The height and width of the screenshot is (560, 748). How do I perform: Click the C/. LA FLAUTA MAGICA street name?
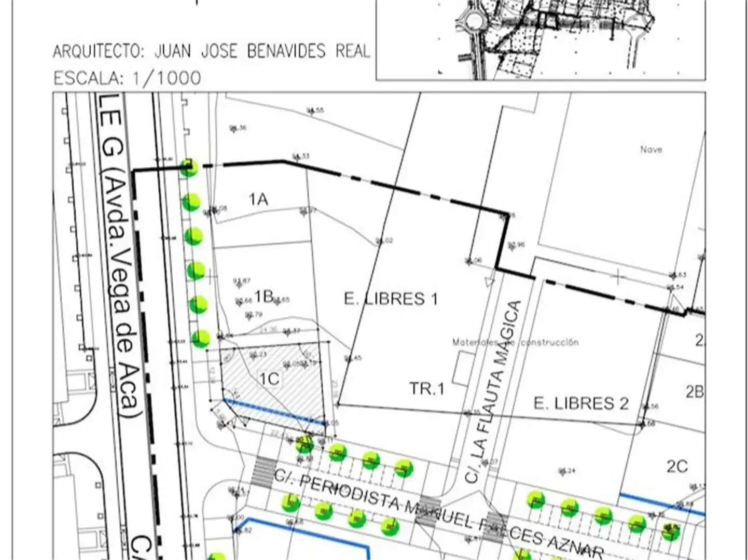tap(492, 392)
